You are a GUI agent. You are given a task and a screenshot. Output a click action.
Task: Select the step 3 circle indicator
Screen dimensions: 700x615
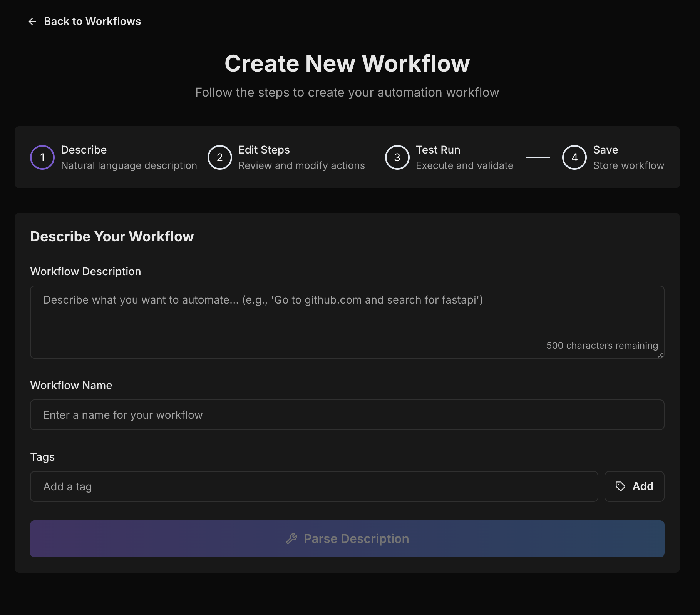pos(397,157)
